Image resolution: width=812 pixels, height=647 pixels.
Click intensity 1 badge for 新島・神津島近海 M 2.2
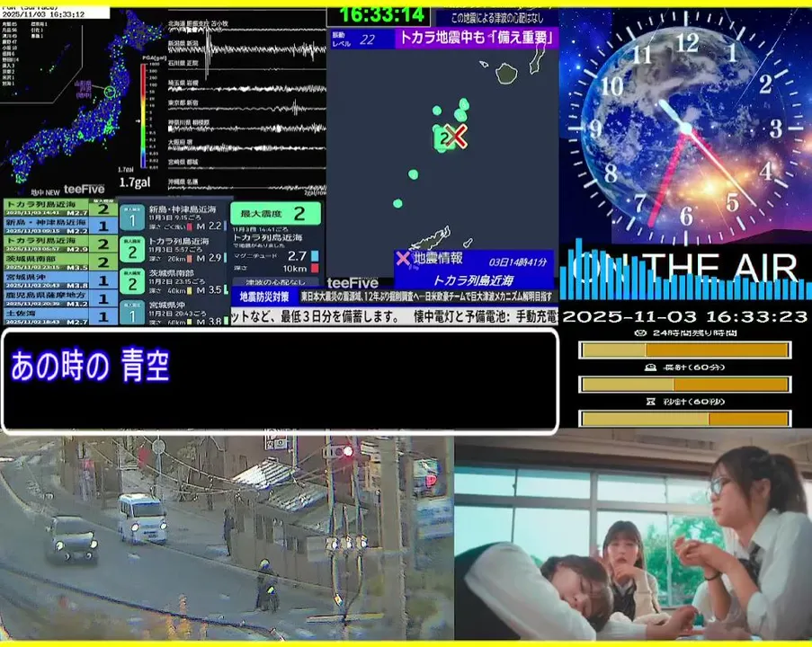[132, 218]
